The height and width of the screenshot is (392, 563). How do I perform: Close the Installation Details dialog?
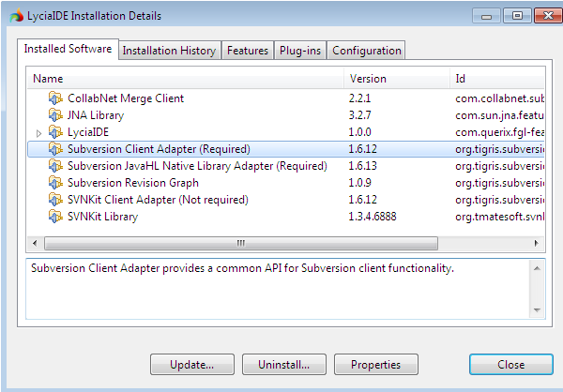[x=510, y=365]
